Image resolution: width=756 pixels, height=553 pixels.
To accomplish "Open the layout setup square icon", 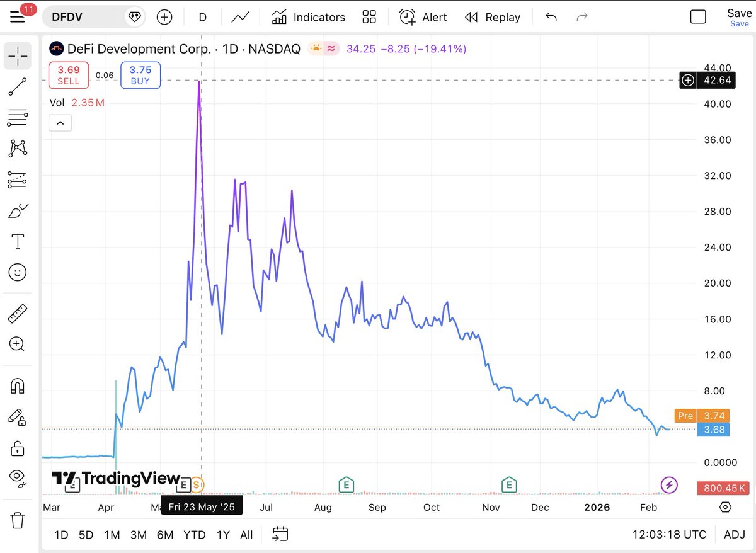I will [698, 17].
